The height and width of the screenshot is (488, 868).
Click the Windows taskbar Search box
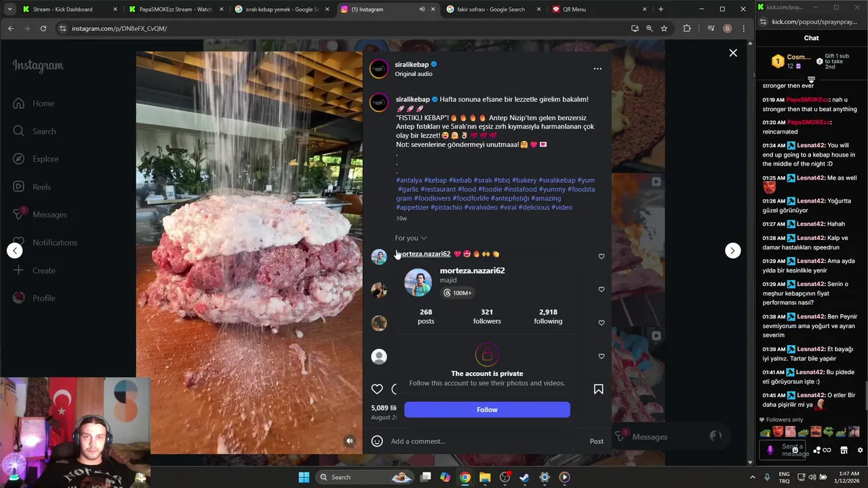tap(366, 477)
